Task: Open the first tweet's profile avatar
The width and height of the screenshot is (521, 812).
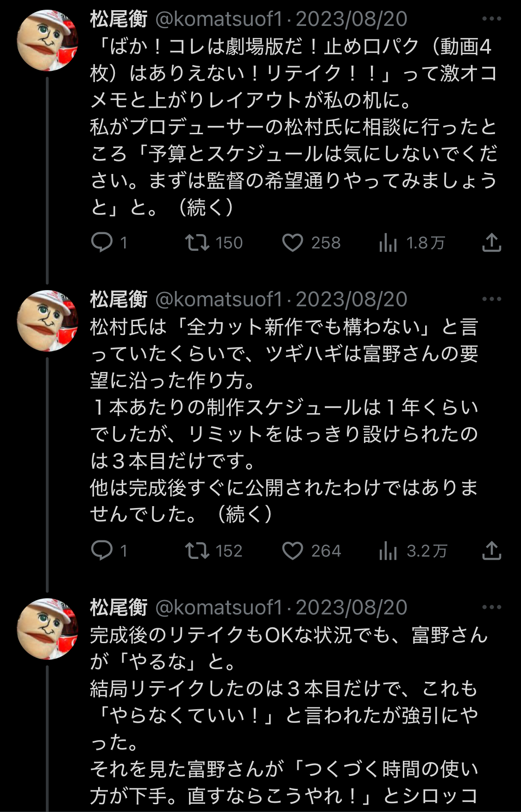Action: point(47,40)
